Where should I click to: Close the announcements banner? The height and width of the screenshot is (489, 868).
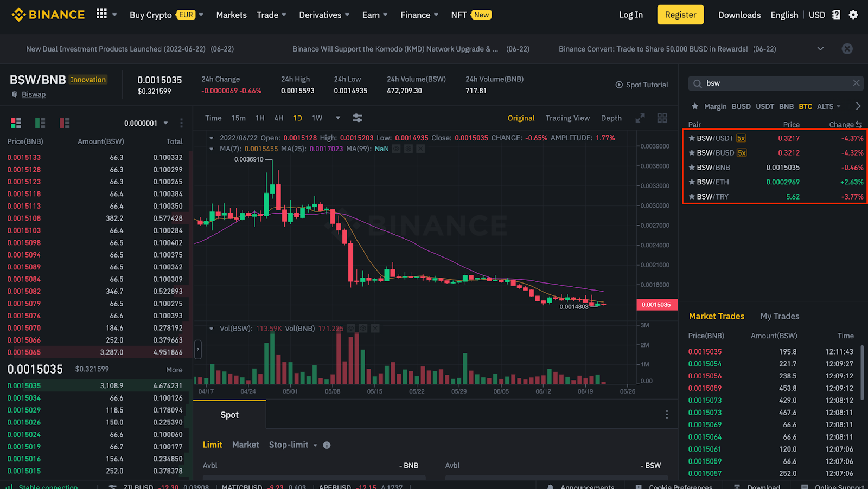(x=847, y=49)
